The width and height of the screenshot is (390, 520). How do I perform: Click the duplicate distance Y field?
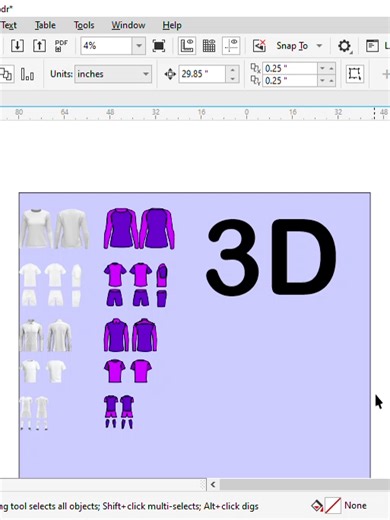[x=290, y=80]
